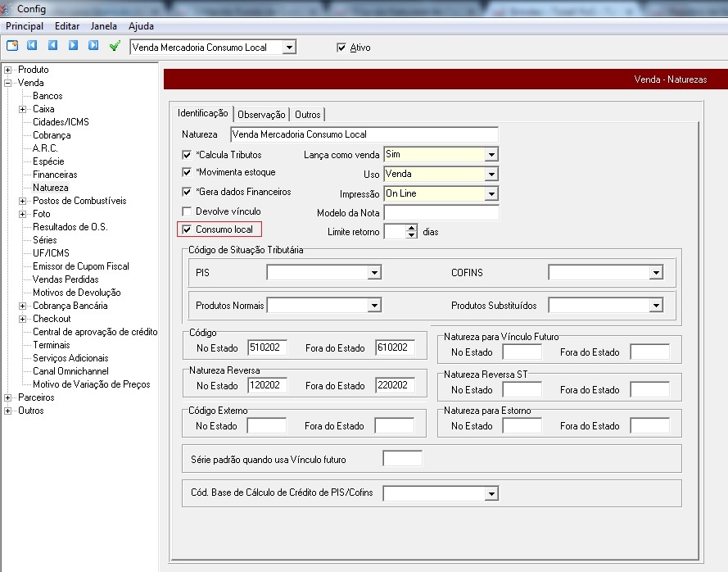Open the COFINS dropdown

coord(656,273)
